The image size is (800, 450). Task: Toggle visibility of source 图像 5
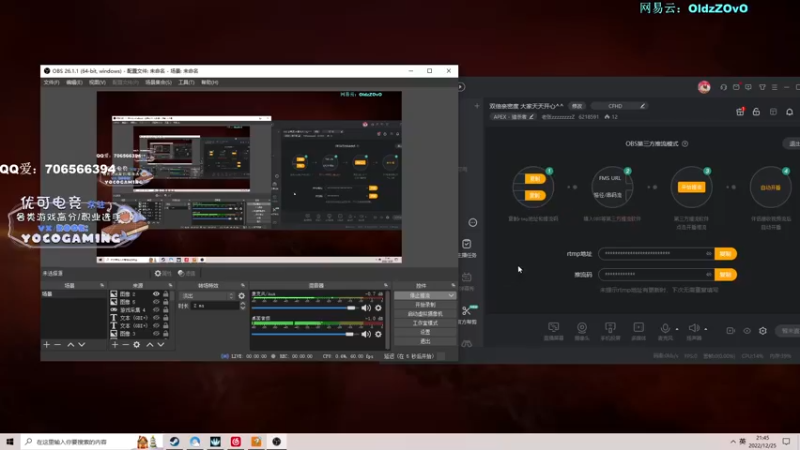[x=156, y=302]
